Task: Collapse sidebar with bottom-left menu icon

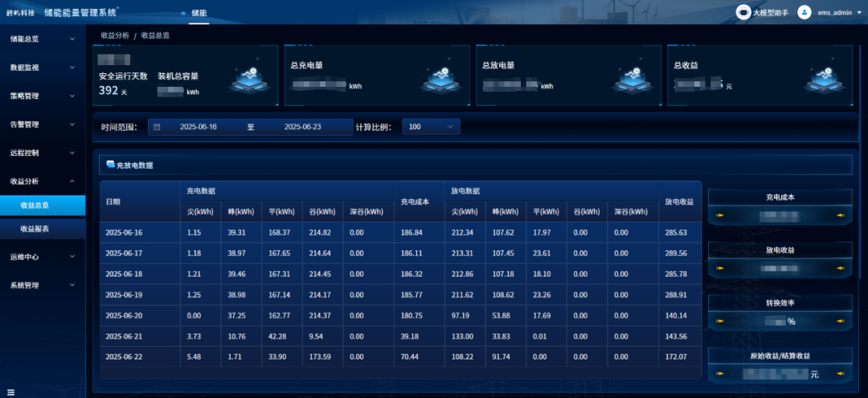Action: 10,392
